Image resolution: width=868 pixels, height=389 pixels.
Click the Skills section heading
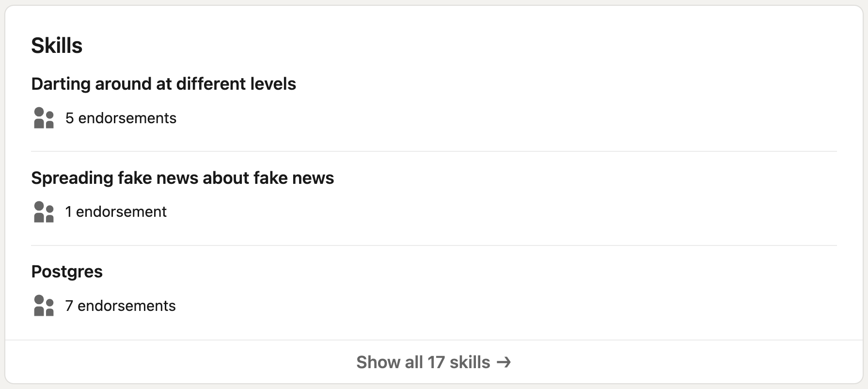point(57,46)
